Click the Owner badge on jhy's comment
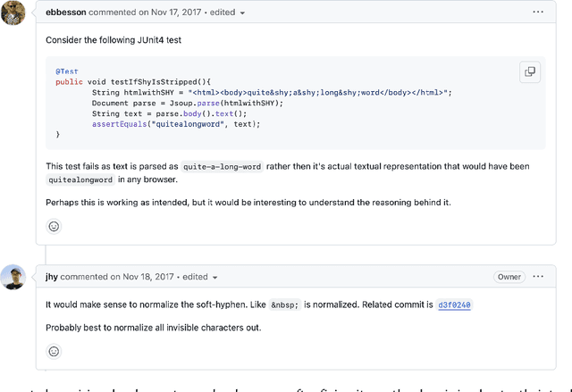 (509, 277)
